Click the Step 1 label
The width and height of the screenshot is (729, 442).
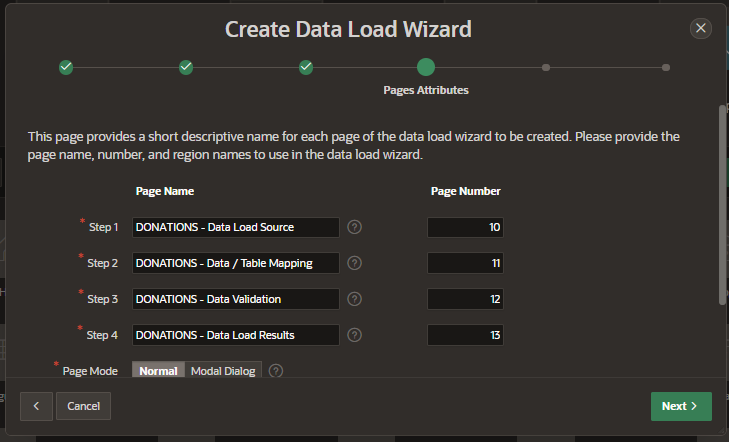[103, 227]
